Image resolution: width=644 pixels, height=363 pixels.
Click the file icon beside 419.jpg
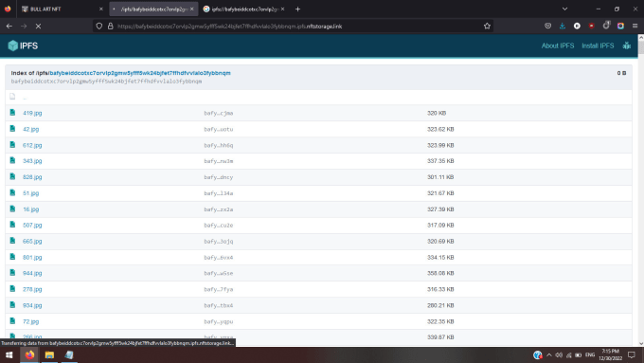pyautogui.click(x=12, y=112)
